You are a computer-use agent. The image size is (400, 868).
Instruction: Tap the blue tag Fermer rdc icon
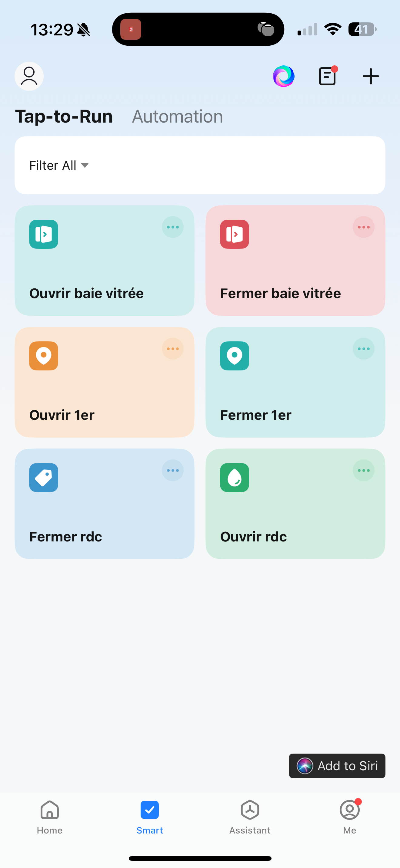pyautogui.click(x=44, y=478)
